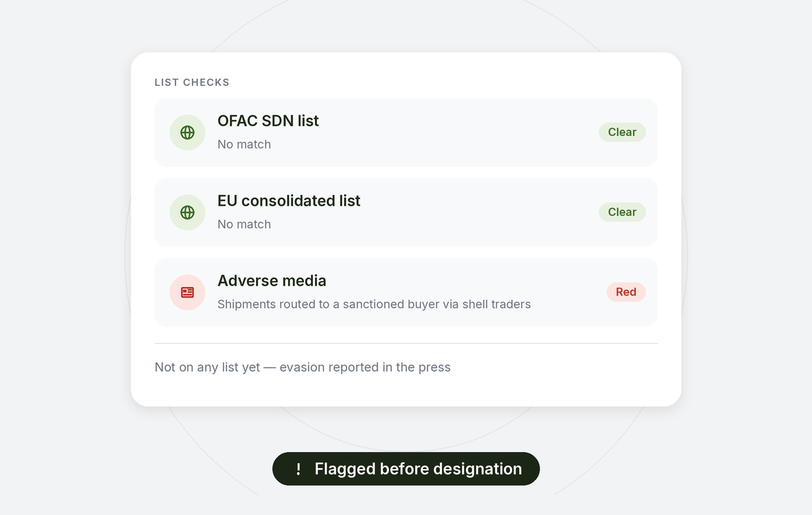The image size is (812, 515).
Task: Open the Flagged before designation pill
Action: pos(406,469)
